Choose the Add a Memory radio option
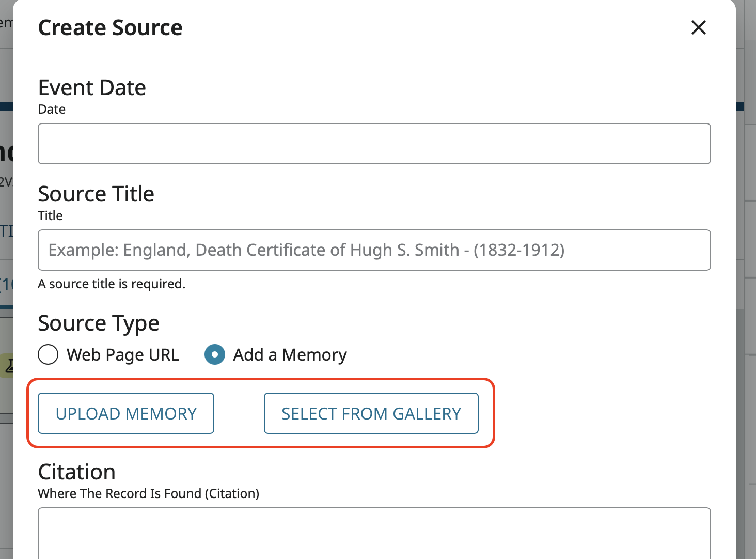Viewport: 756px width, 559px height. point(215,354)
